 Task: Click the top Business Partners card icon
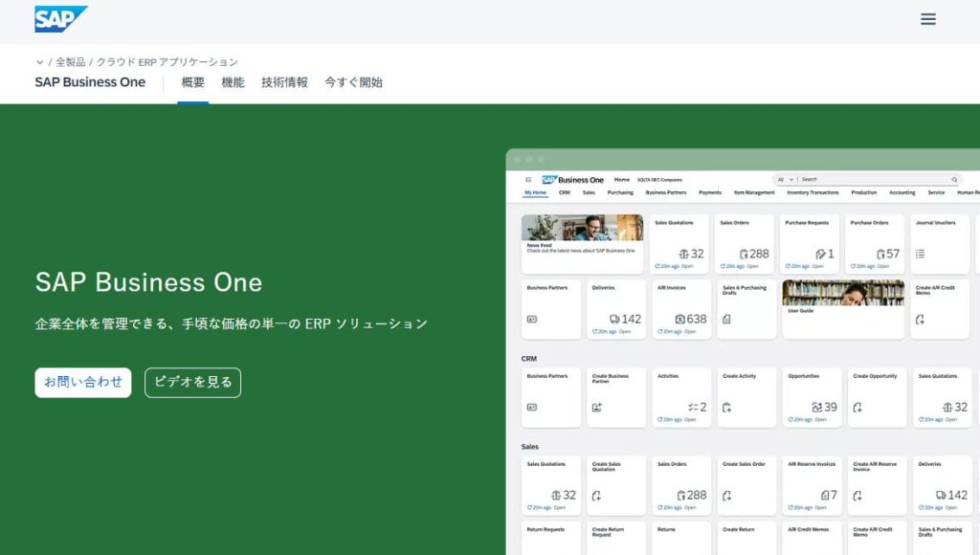coord(532,320)
